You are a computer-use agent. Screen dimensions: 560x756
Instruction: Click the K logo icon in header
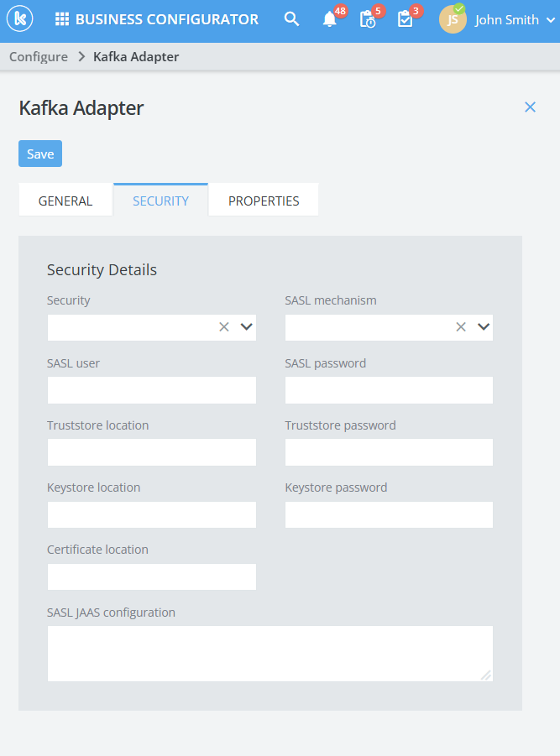pos(19,19)
